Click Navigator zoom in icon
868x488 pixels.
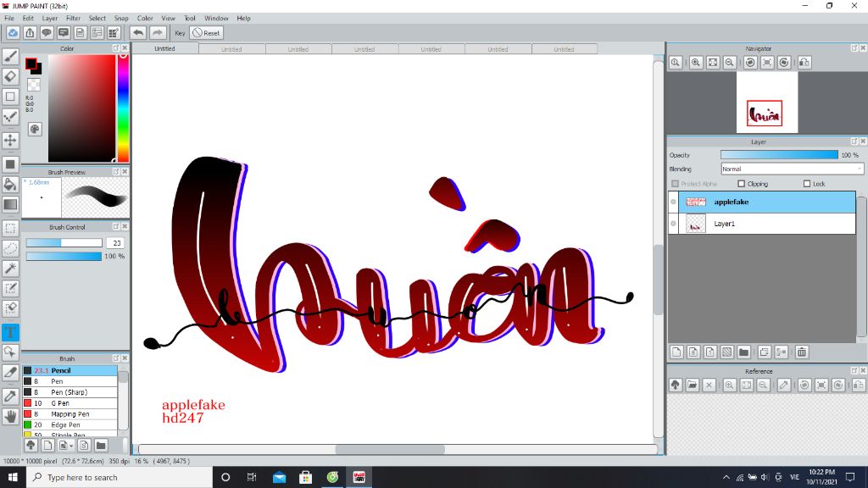696,63
